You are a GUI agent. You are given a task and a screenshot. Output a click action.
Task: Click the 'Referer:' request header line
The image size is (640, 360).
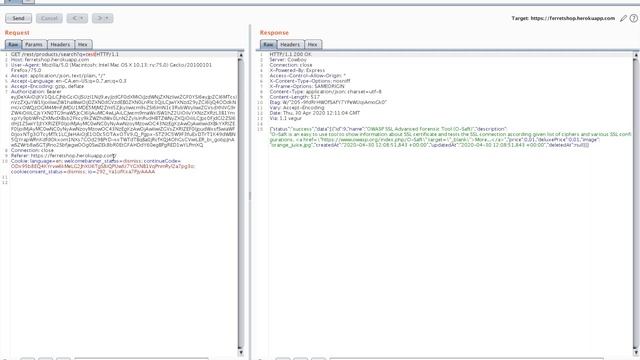pyautogui.click(x=64, y=156)
